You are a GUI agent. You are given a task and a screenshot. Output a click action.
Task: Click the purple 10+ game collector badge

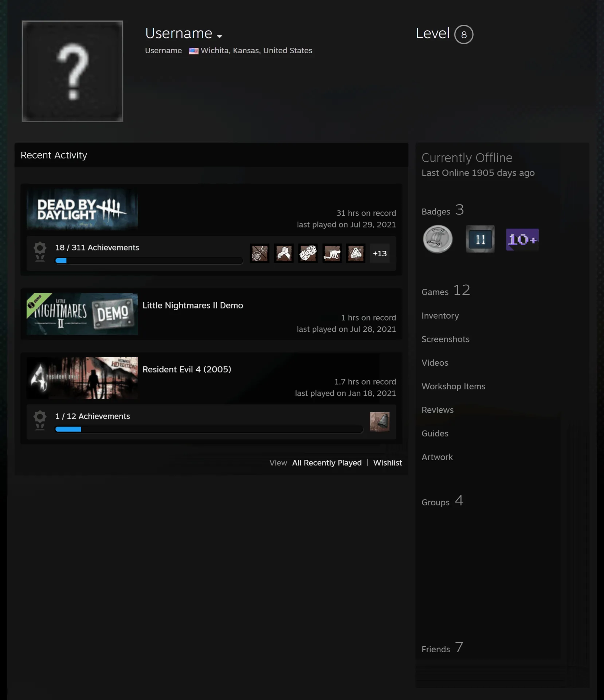522,240
